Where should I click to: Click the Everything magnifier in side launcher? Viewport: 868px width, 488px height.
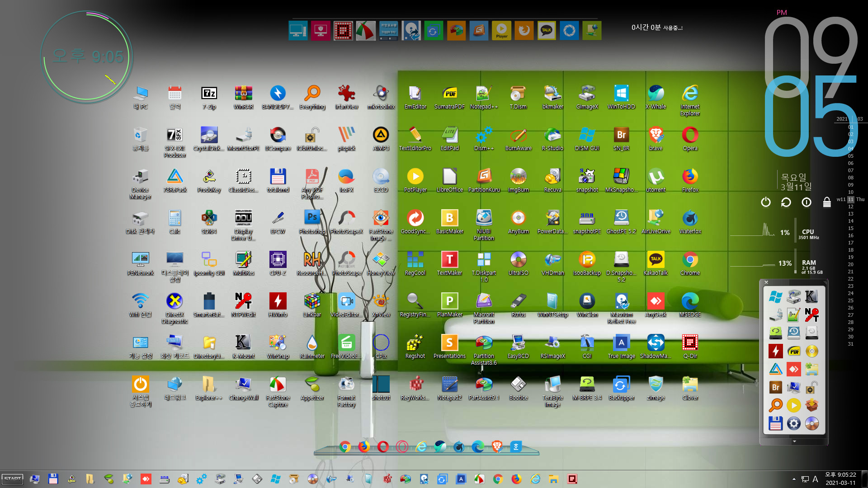pyautogui.click(x=776, y=405)
